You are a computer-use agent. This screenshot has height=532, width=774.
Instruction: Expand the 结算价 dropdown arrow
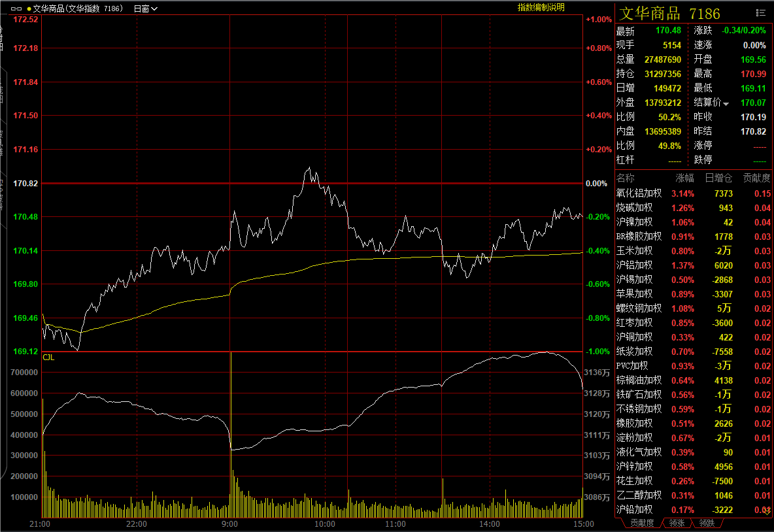[726, 104]
